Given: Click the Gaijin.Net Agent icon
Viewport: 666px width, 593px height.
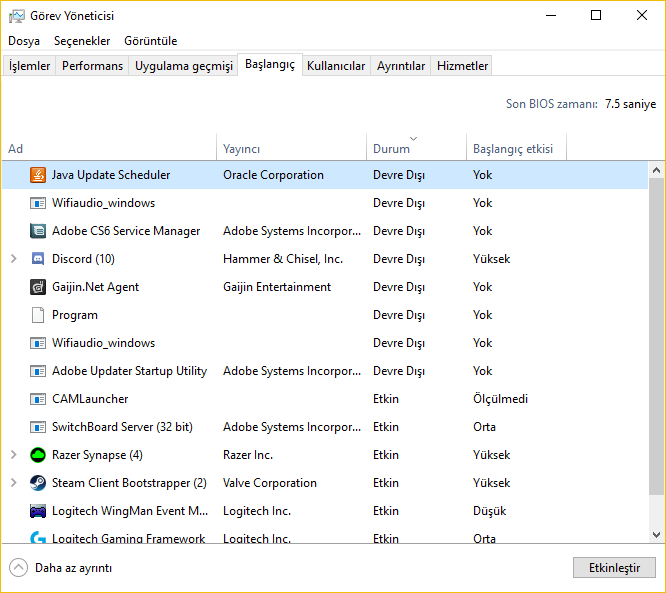Looking at the screenshot, I should click(x=38, y=287).
